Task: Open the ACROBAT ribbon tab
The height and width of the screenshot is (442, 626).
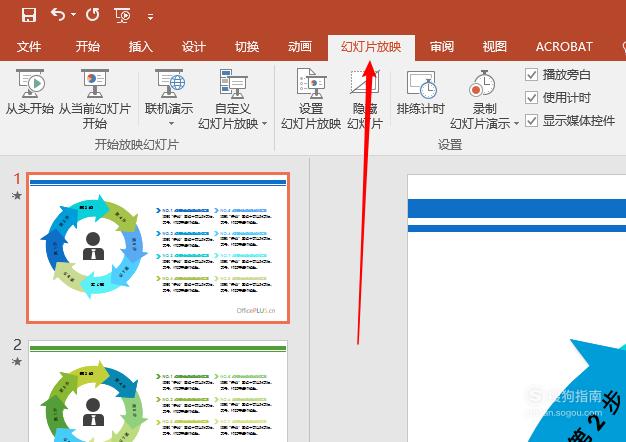Action: pyautogui.click(x=564, y=47)
